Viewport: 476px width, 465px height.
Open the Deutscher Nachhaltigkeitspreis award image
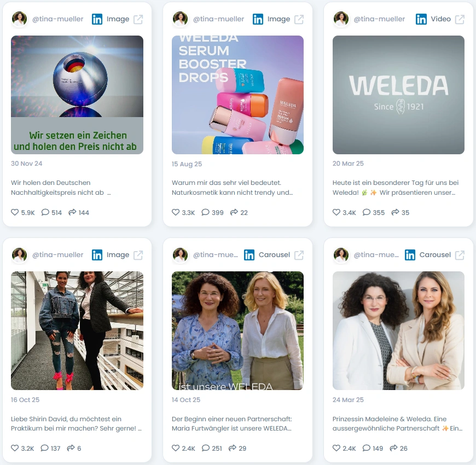tap(77, 95)
